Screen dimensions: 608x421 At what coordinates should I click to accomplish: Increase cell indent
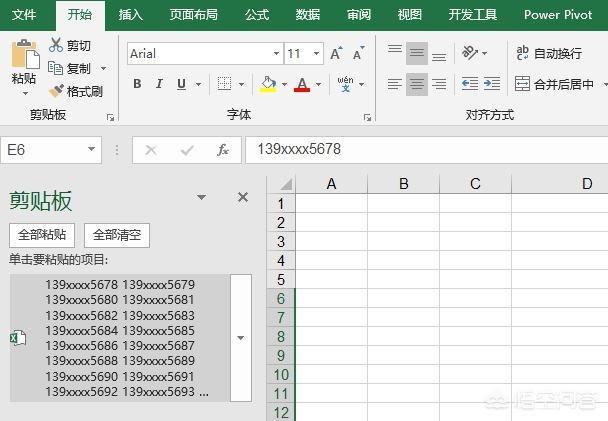[492, 84]
